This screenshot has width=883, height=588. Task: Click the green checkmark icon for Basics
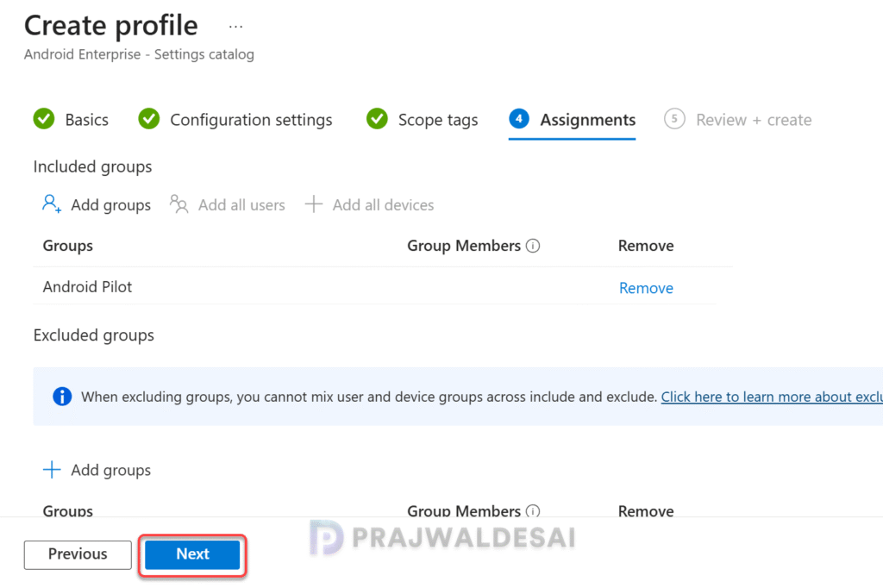tap(44, 119)
